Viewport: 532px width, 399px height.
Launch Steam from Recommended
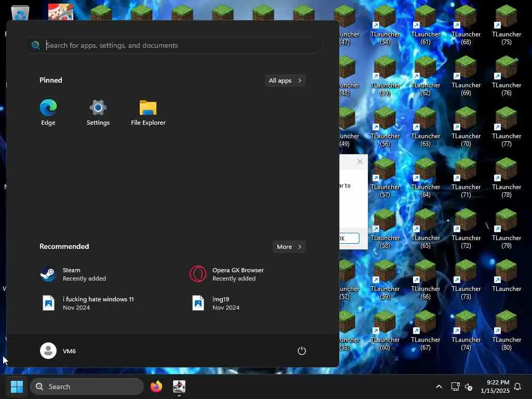73,274
